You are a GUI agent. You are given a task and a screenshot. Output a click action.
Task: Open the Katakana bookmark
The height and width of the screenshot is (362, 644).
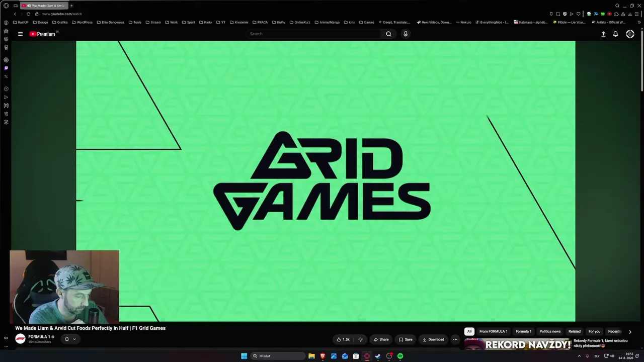coord(531,22)
